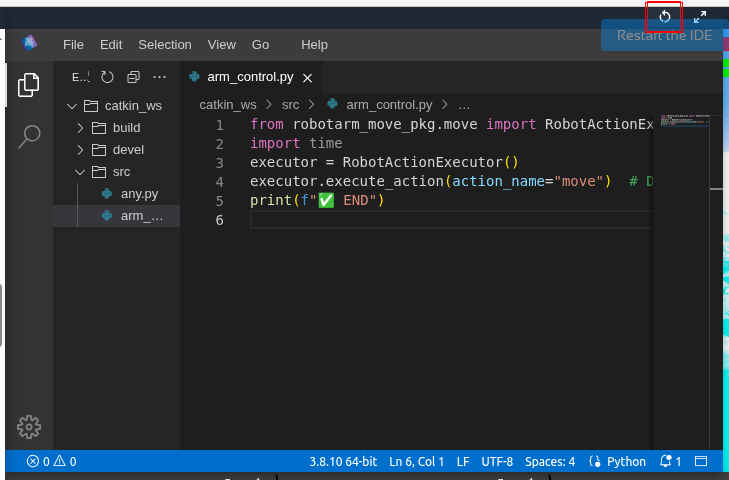
Task: Click the print statement on line 5
Action: pos(317,200)
